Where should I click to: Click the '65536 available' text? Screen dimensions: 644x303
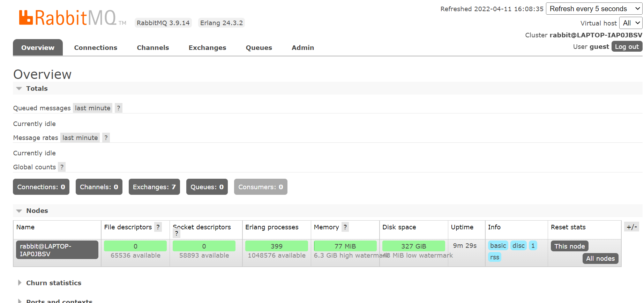click(135, 256)
